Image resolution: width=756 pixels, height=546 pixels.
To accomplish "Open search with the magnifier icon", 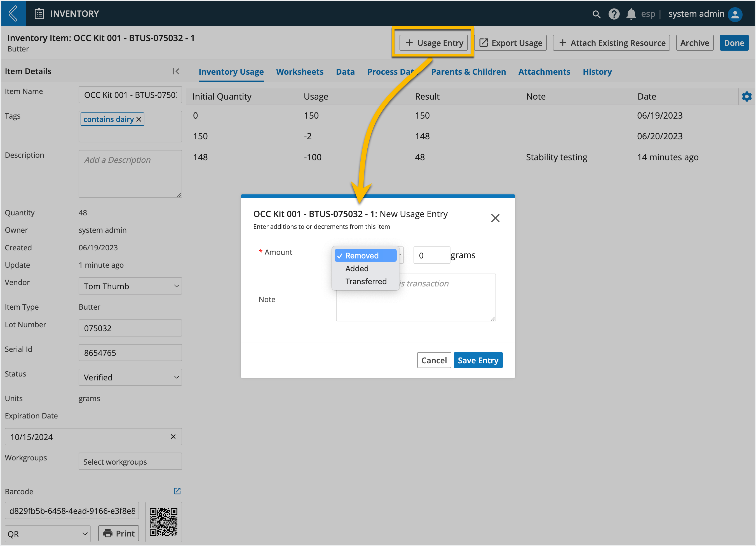I will [596, 14].
